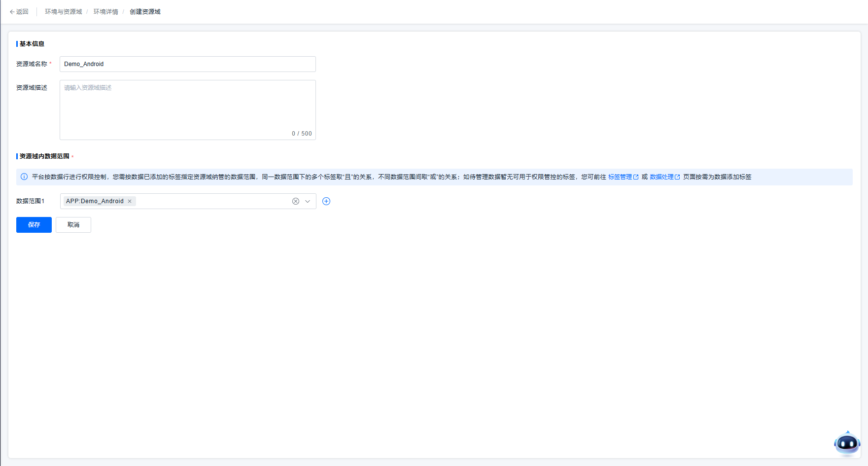868x466 pixels.
Task: Click external-link icon beside 数据处理
Action: tap(677, 177)
